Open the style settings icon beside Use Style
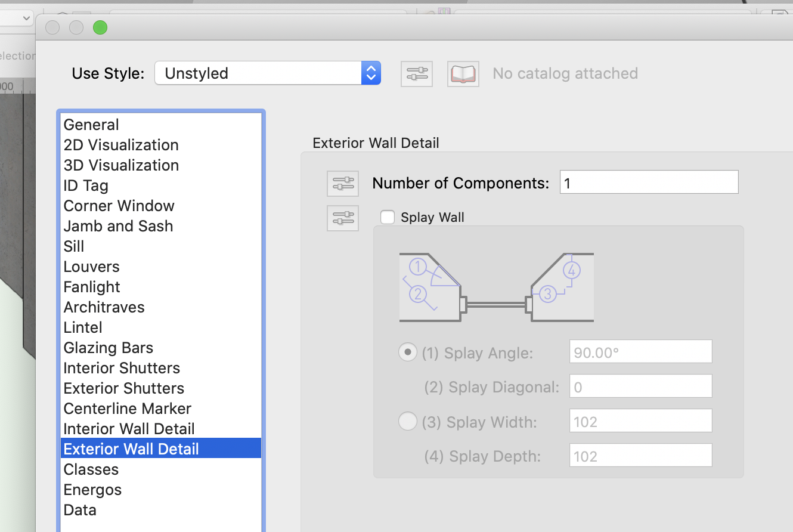Viewport: 793px width, 532px height. pyautogui.click(x=416, y=73)
